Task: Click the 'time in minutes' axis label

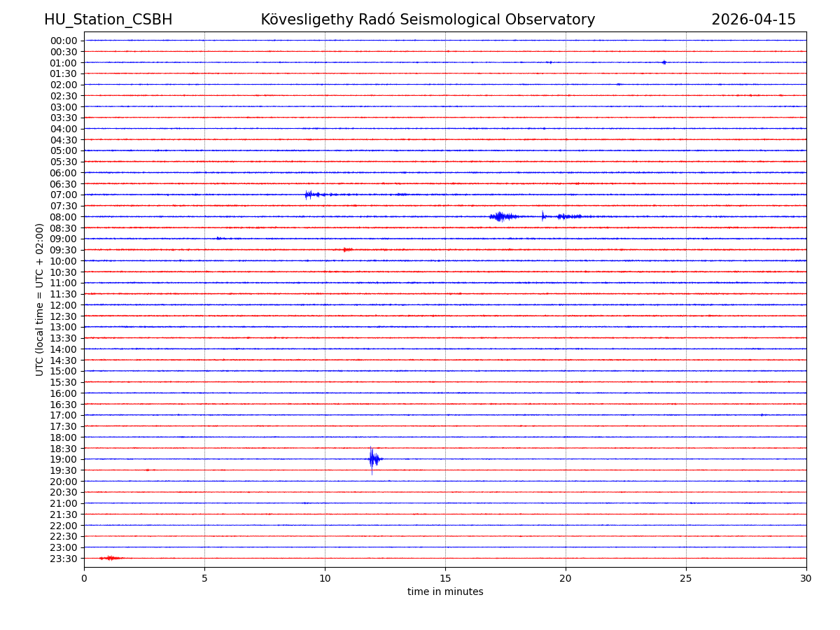Action: click(445, 591)
